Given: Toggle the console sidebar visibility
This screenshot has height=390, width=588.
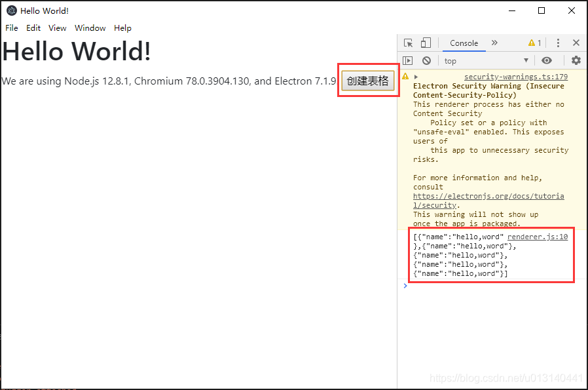Looking at the screenshot, I should 408,60.
